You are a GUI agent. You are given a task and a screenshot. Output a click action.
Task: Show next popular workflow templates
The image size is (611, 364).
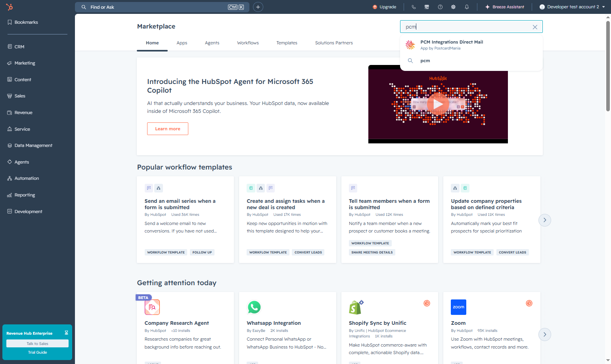coord(545,220)
